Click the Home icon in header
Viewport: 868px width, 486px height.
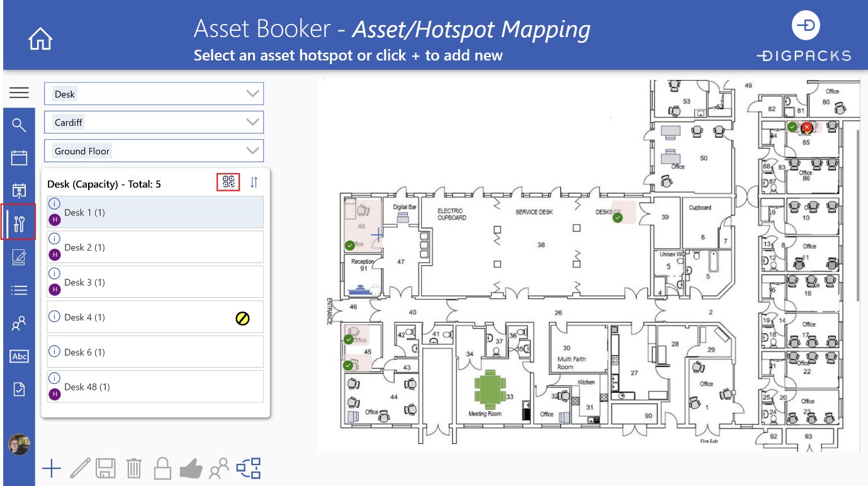[x=40, y=39]
